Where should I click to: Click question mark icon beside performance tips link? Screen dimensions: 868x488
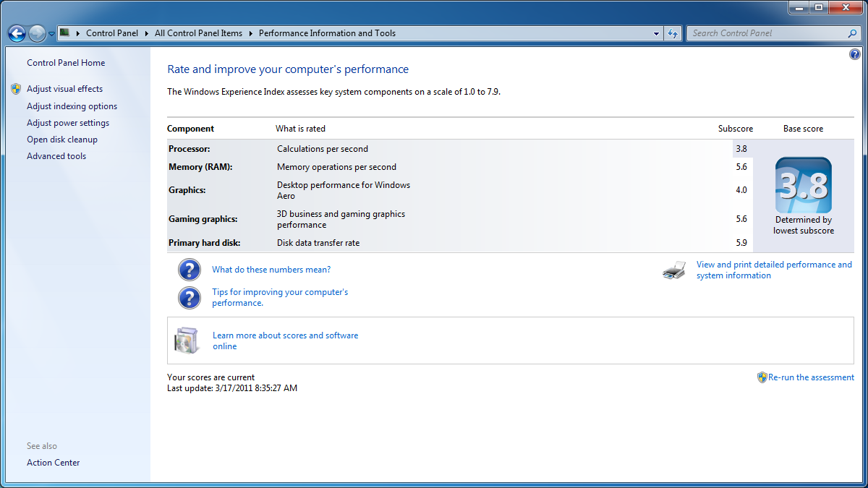pyautogui.click(x=189, y=298)
